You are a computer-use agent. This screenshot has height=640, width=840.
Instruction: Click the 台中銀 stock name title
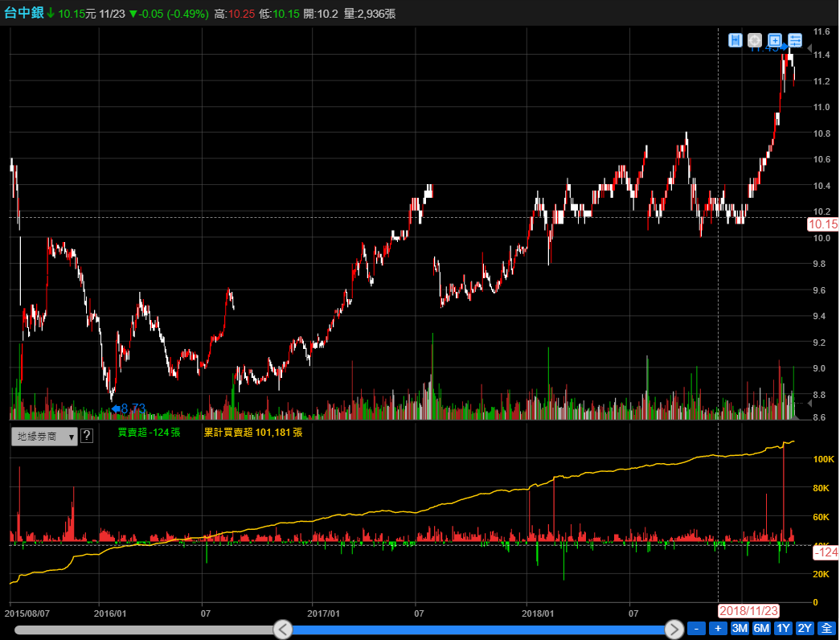tap(23, 14)
